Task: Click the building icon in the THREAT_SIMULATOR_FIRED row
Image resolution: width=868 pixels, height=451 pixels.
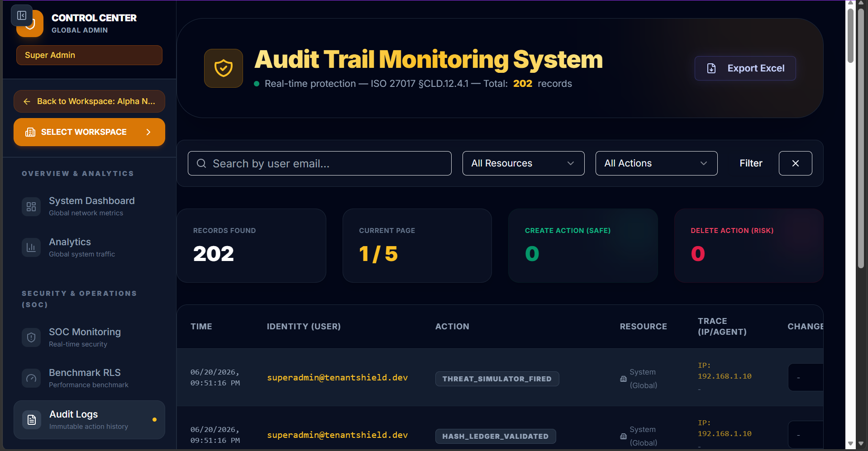Action: coord(624,379)
